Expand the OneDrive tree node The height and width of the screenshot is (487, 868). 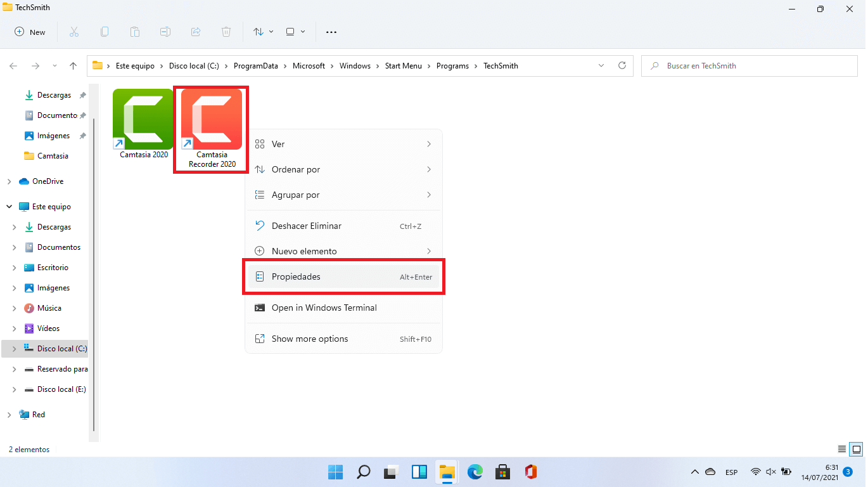click(x=9, y=181)
